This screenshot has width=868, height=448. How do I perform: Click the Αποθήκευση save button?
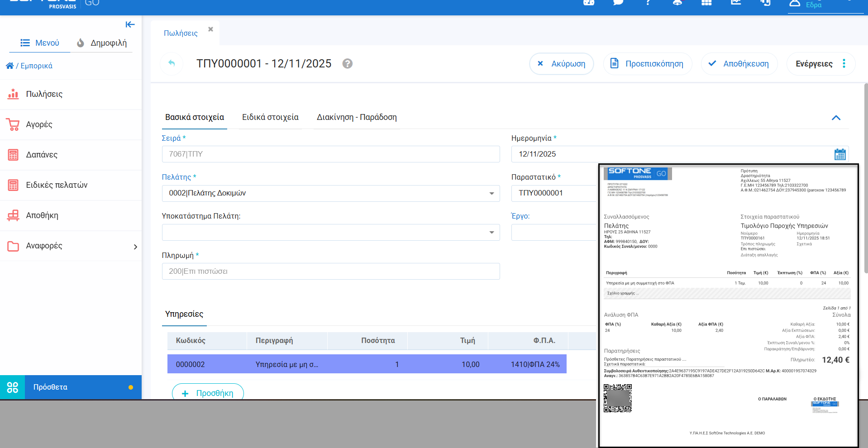point(739,64)
